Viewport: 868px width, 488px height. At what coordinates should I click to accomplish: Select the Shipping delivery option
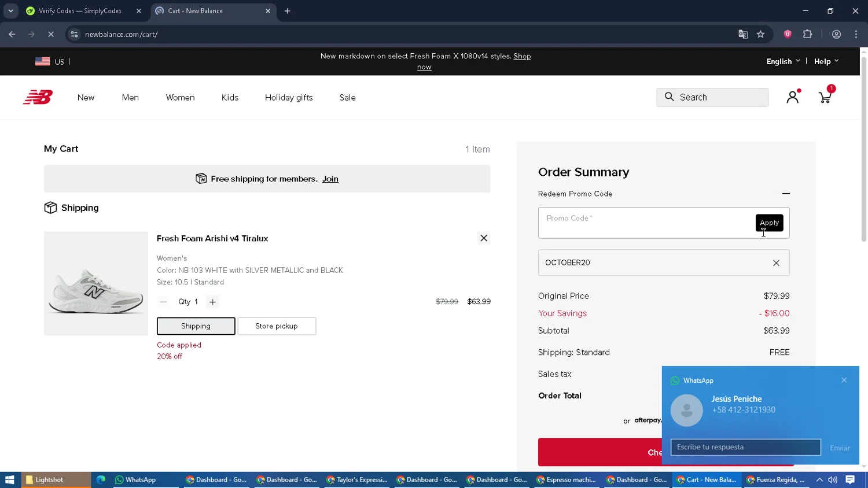[x=196, y=326]
